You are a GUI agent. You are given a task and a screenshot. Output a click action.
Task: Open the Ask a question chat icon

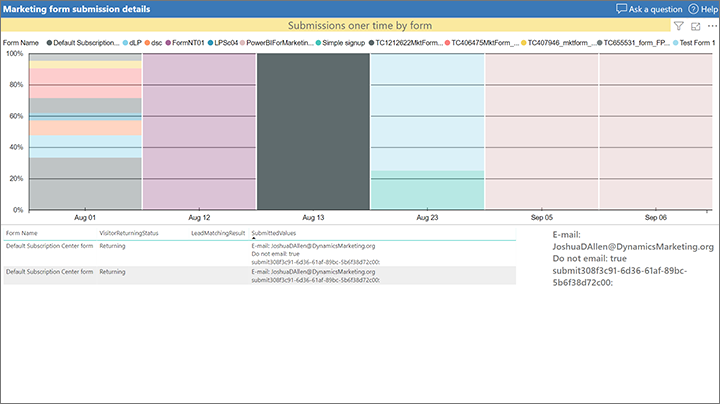point(621,9)
